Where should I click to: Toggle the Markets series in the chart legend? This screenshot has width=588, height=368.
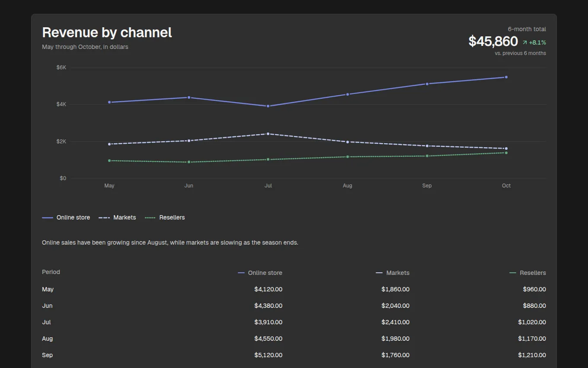[117, 217]
